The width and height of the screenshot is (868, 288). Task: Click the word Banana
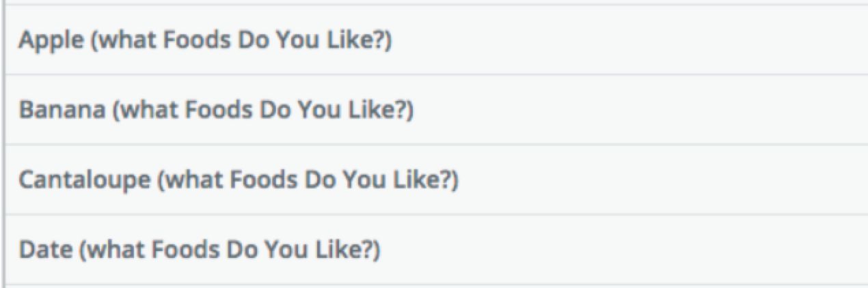(x=62, y=111)
